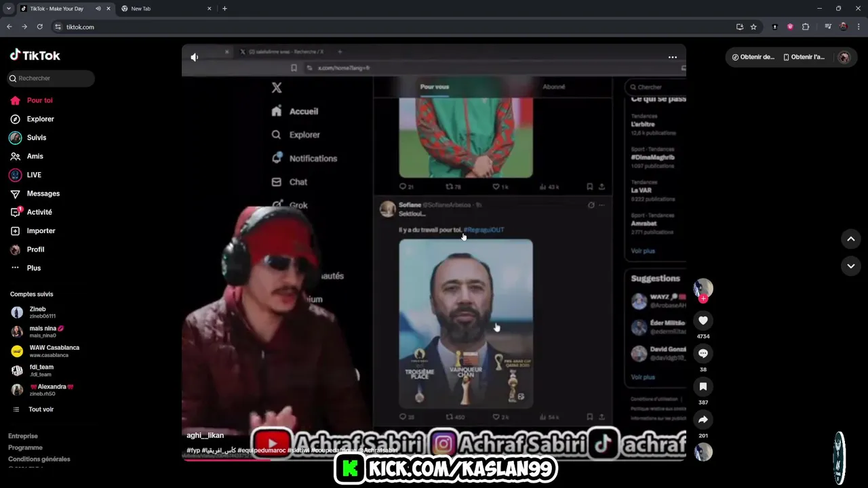Screen dimensions: 868x488
Task: Open profile avatar menu top right
Action: click(844, 57)
